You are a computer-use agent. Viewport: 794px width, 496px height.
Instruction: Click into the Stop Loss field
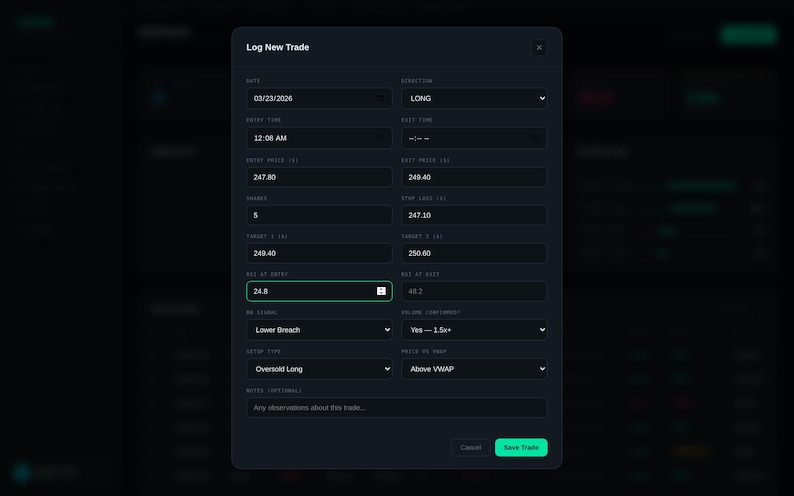coord(474,215)
